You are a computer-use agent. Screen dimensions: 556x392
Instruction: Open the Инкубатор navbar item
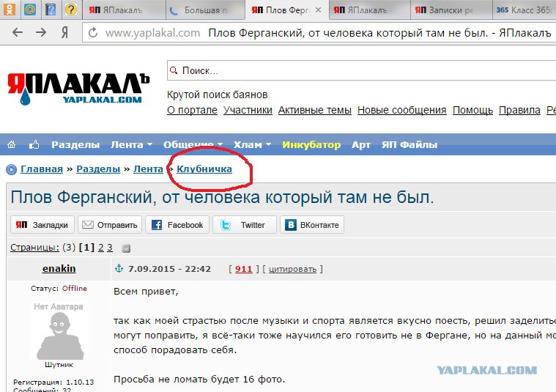point(311,145)
